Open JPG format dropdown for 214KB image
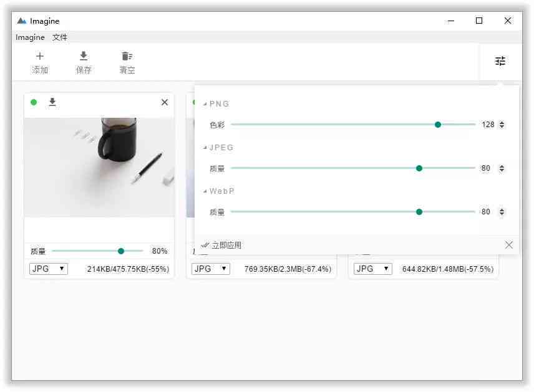Viewport: 534px width, 392px height. [x=49, y=269]
